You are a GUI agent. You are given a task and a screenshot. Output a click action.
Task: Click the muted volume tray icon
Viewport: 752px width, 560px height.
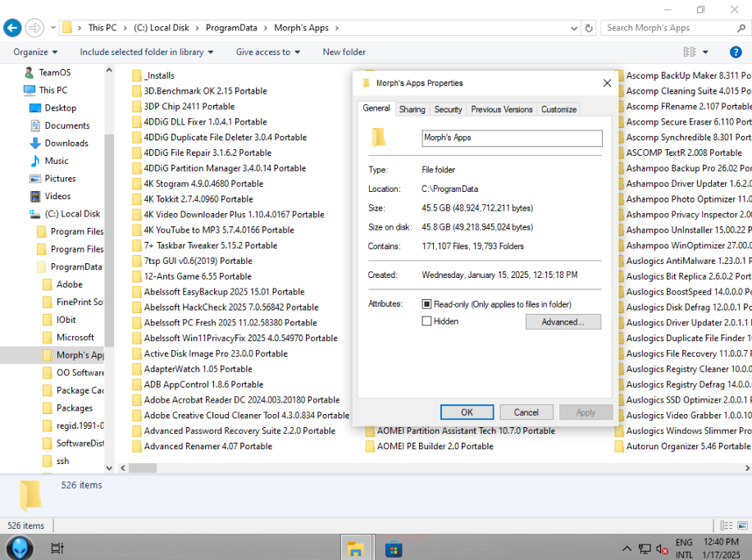click(662, 549)
